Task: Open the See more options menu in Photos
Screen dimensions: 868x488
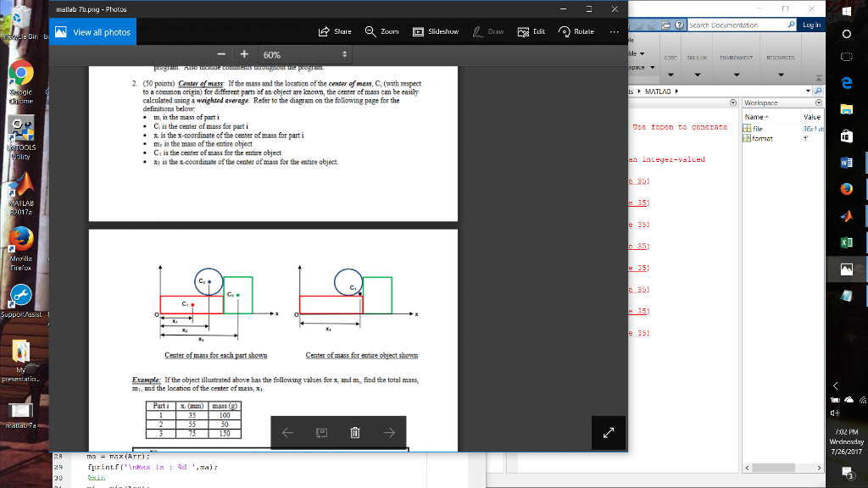Action: coord(615,31)
